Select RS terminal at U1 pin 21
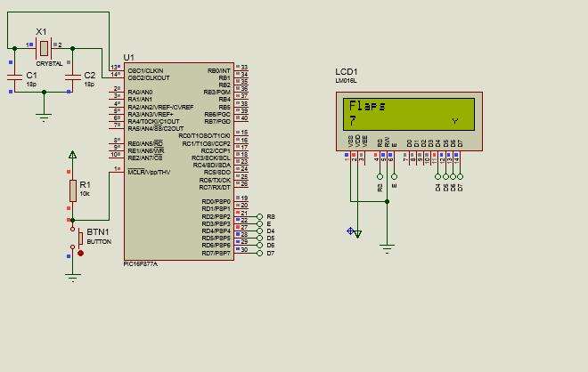This screenshot has width=588, height=372. [259, 216]
